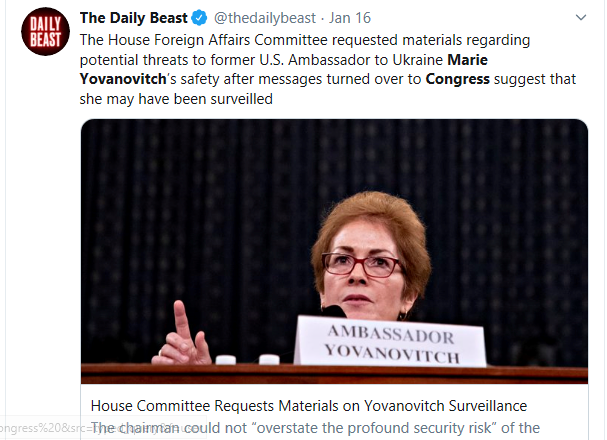Click the bolded name Marie in the tweet
The height and width of the screenshot is (440, 607).
553,60
